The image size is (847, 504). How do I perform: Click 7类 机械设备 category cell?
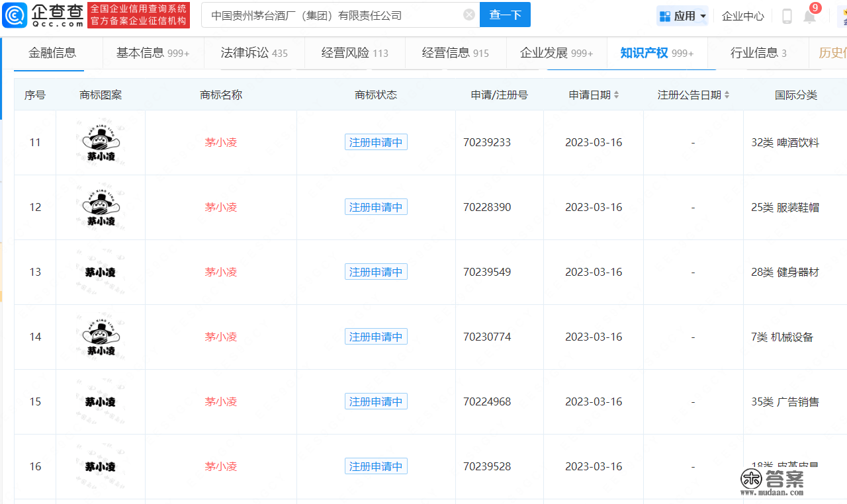coord(782,337)
